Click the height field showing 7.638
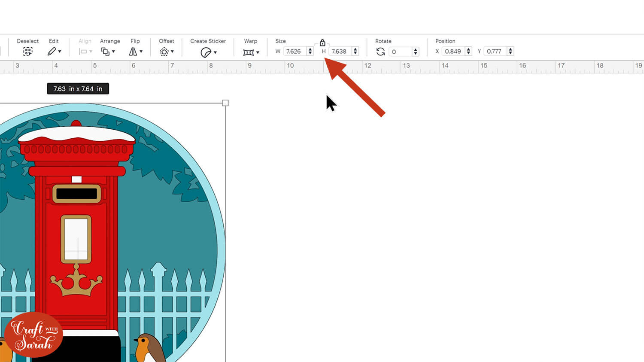The image size is (644, 362). pyautogui.click(x=340, y=52)
